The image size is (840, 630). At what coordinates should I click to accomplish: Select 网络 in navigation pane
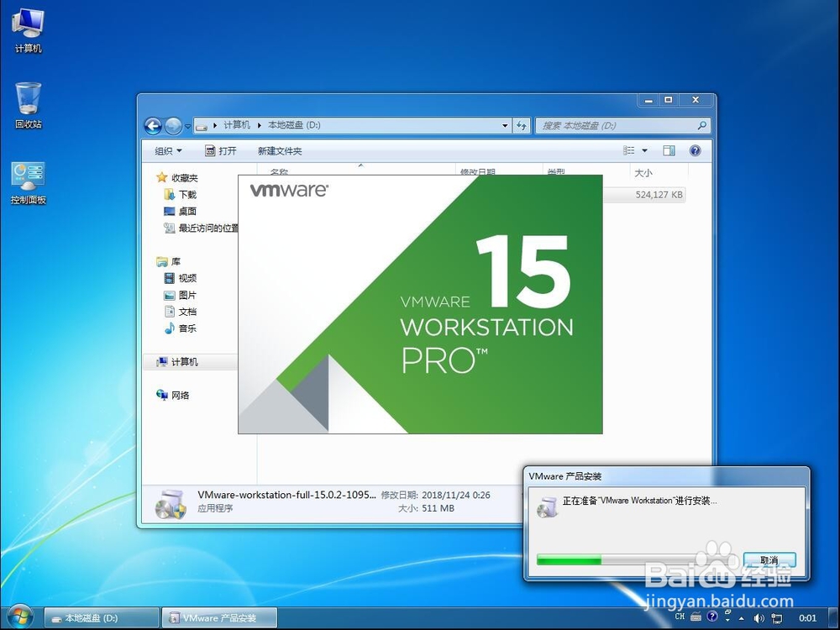click(x=172, y=396)
